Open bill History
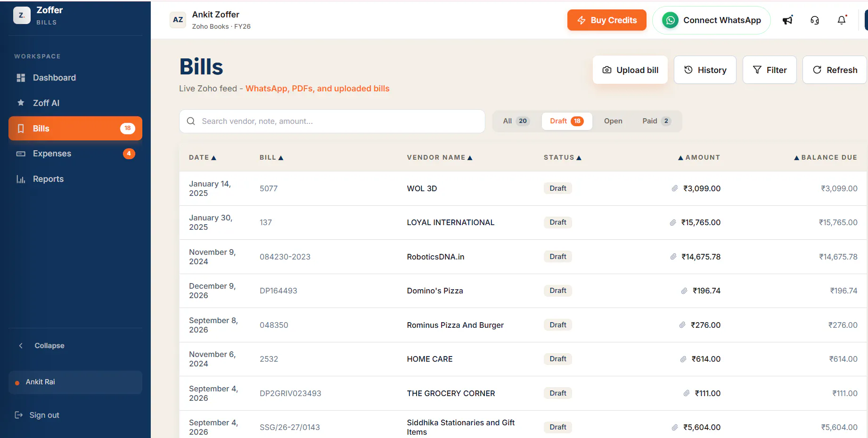 point(705,70)
